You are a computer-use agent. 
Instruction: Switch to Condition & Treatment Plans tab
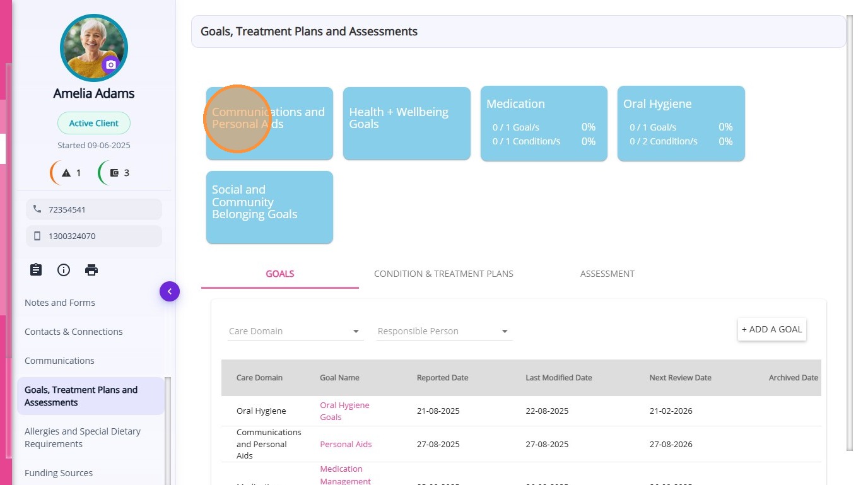[443, 274]
